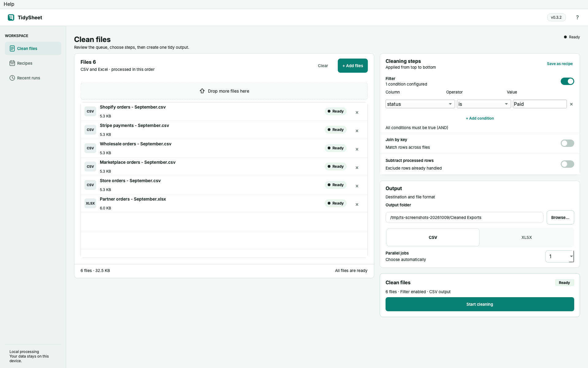
Task: Click Ready status of Stripe payments file
Action: 336,130
